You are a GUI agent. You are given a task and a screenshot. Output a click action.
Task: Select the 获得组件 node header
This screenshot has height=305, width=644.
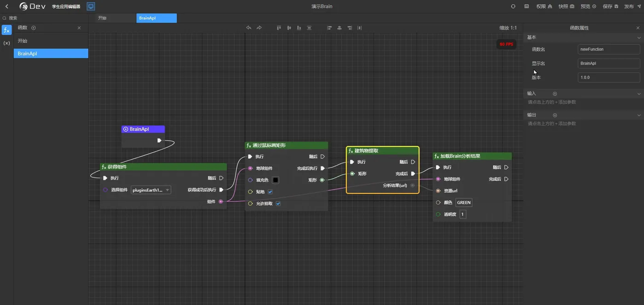[x=163, y=167]
